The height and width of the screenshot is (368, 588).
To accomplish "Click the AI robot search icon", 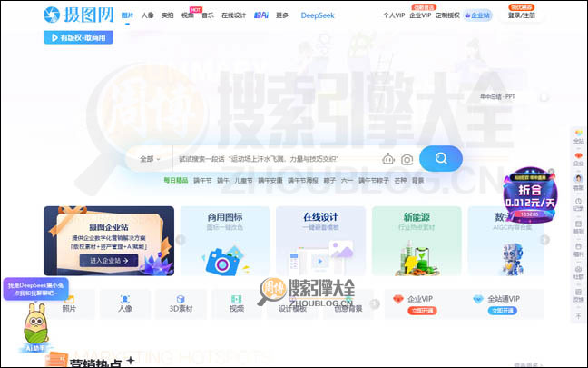I will point(388,159).
